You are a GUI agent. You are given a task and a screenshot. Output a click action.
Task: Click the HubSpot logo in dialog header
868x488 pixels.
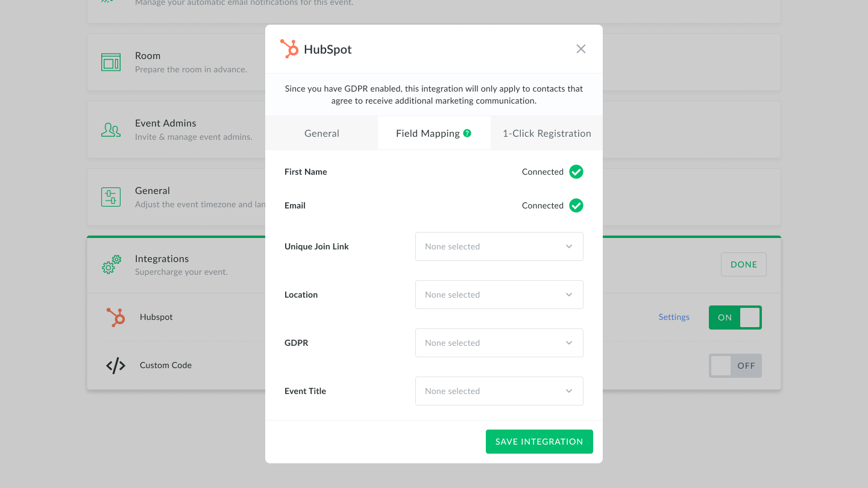(x=289, y=49)
